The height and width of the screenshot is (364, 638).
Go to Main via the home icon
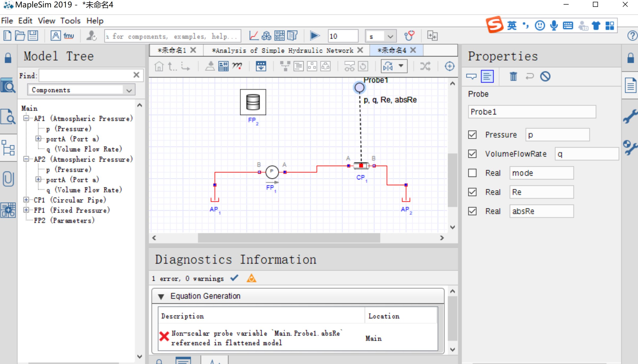pos(159,66)
